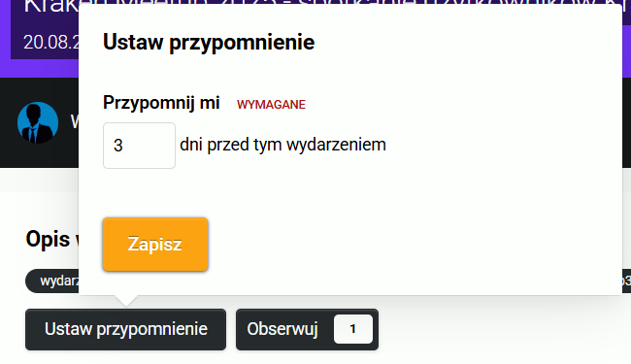Open the organizer's silhouette avatar
Screen dimensions: 631x364
pyautogui.click(x=38, y=122)
